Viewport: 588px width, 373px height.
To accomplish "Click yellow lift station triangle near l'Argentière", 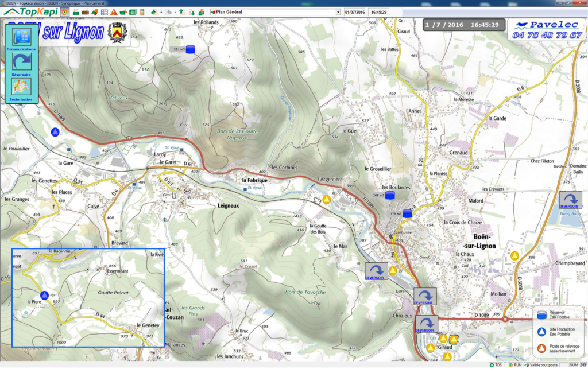I will point(327,200).
